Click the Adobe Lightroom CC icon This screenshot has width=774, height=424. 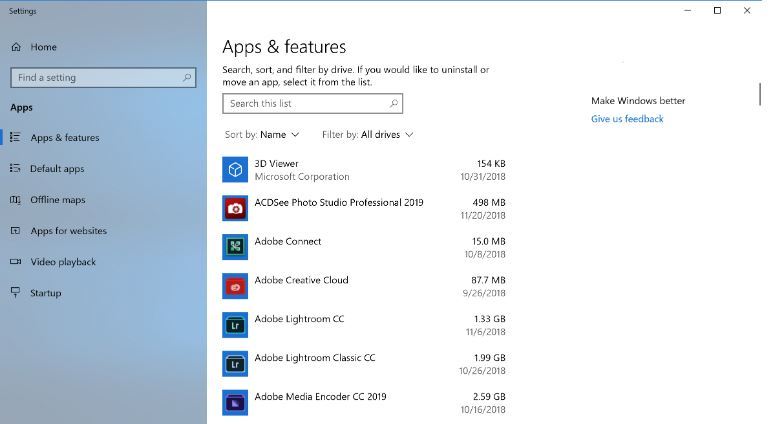[235, 325]
